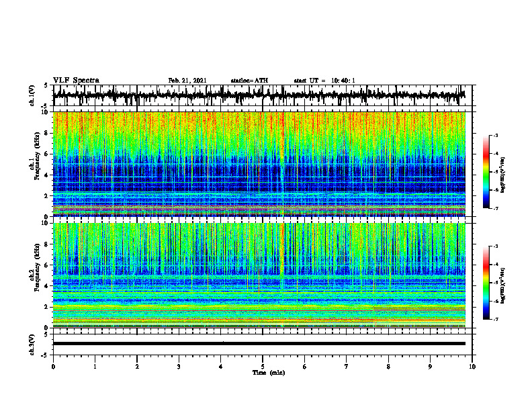Screen dimensions: 532x411
Task: Click the ch.2 colorbar "log(PSD)" vertical label
Action: pyautogui.click(x=503, y=285)
